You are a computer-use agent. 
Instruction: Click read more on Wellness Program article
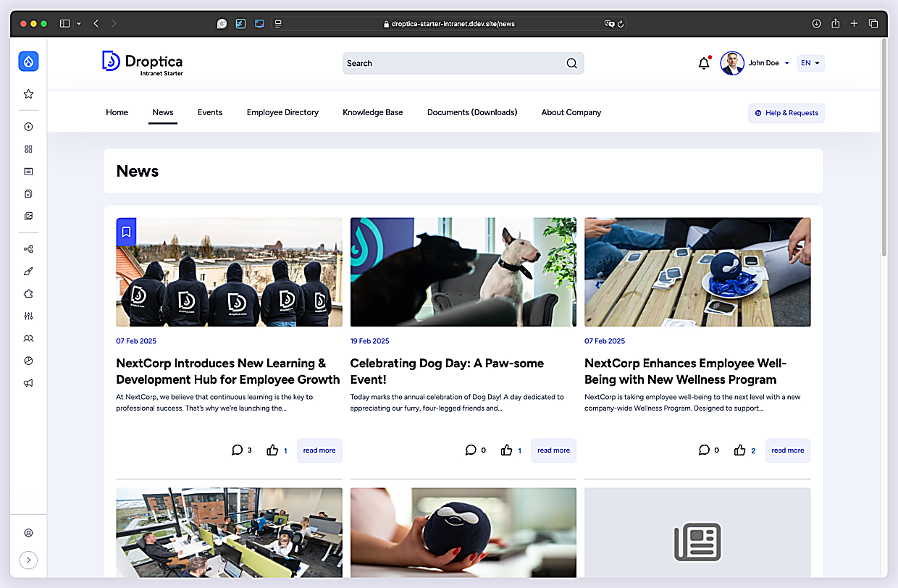pos(788,450)
